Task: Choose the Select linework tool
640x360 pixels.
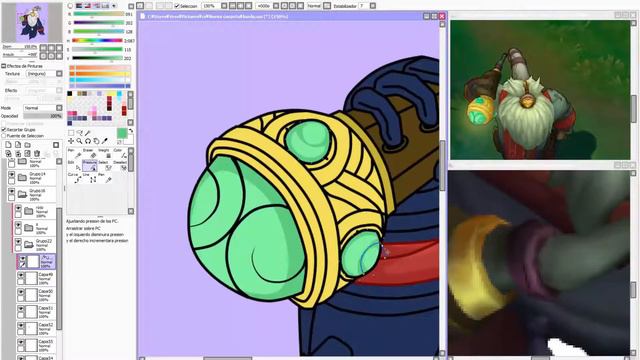Action: [x=104, y=165]
